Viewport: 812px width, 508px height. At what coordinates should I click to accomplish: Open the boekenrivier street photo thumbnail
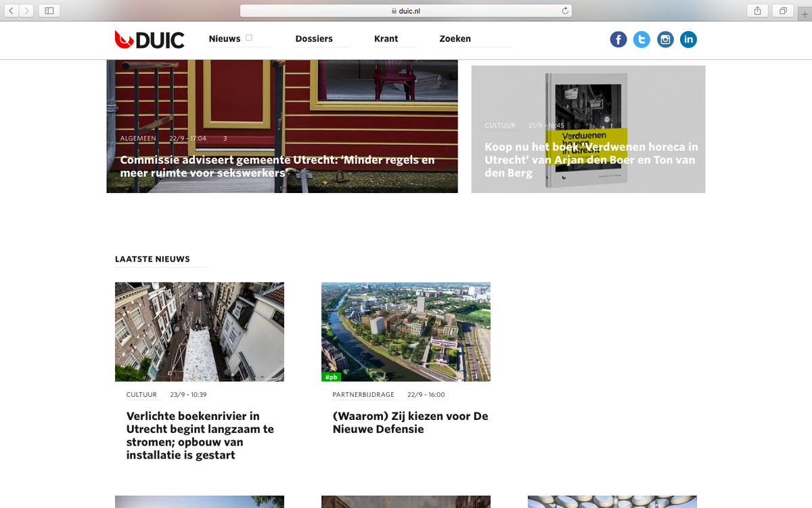pos(200,332)
